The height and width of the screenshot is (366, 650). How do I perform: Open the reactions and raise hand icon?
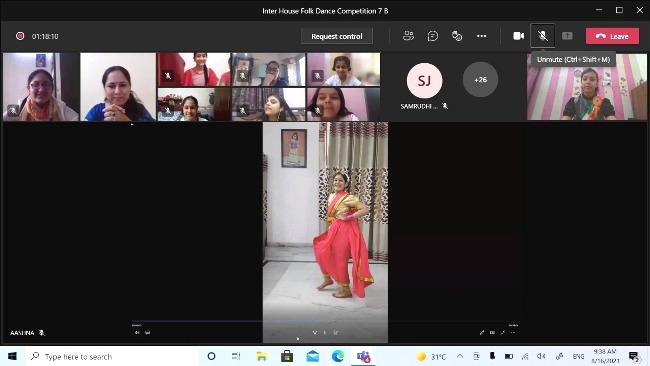point(457,36)
